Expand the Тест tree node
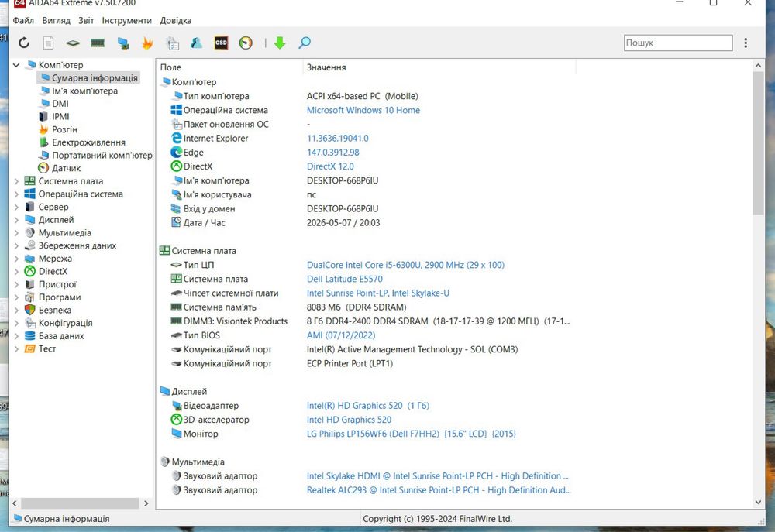The height and width of the screenshot is (532, 775). (x=16, y=348)
